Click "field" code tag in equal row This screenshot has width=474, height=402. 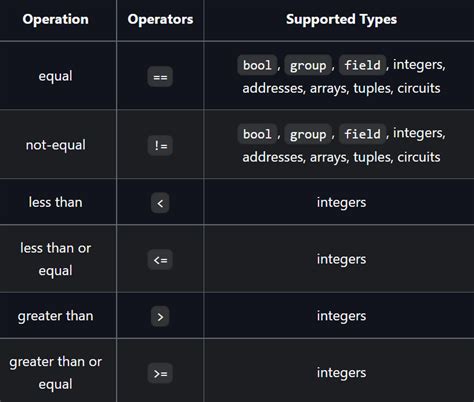coord(363,65)
